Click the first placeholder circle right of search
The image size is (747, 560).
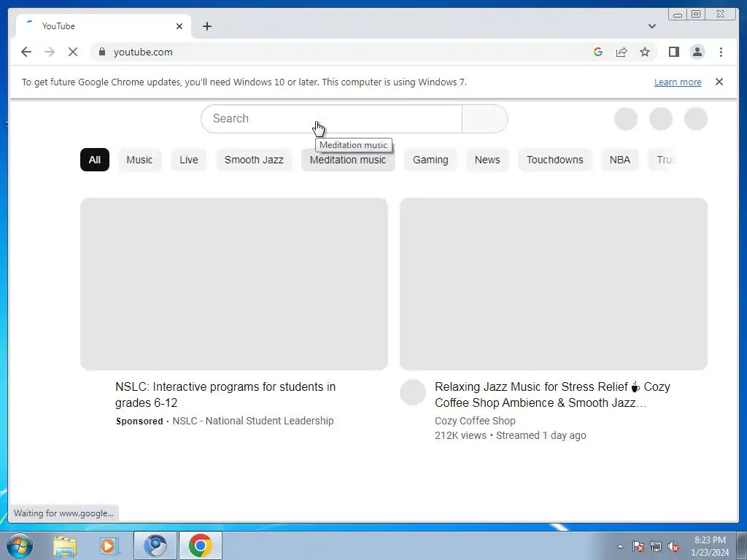625,119
